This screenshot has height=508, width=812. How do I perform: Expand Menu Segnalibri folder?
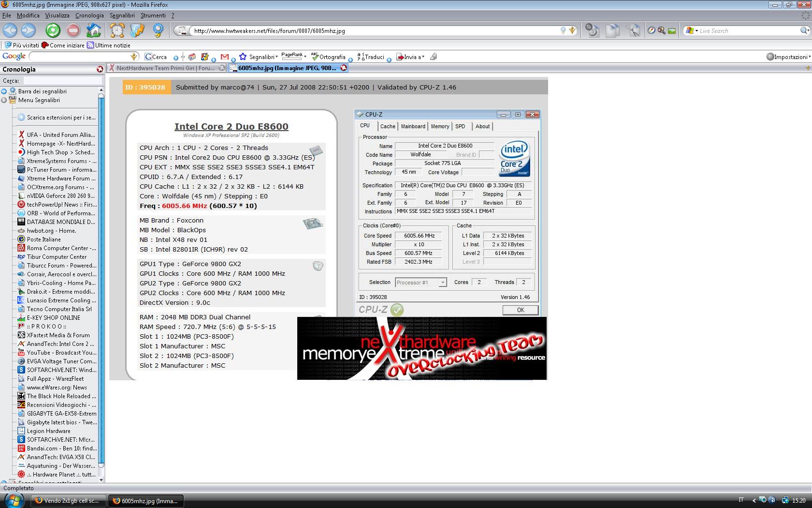4,100
